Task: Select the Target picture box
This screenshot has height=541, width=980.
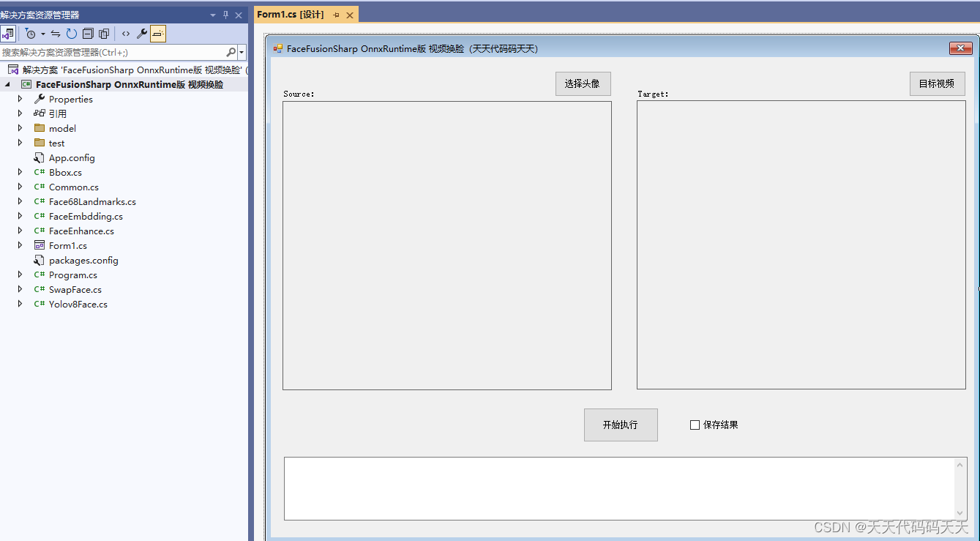Action: point(801,245)
